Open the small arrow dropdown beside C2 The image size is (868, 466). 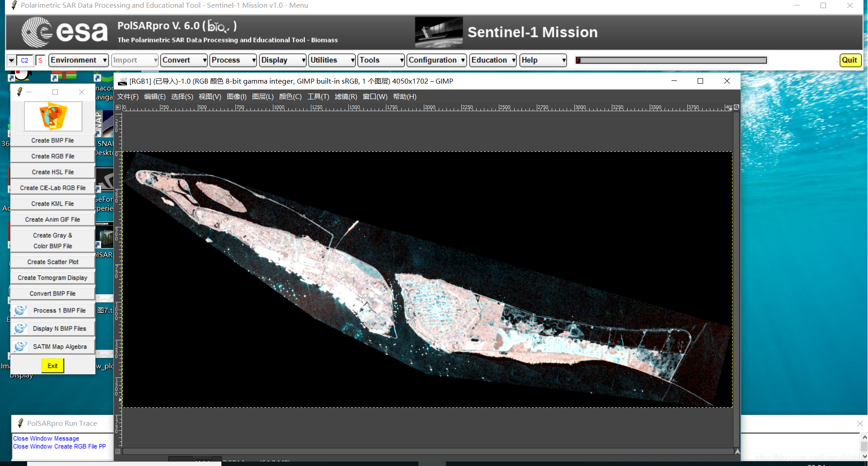pos(11,60)
